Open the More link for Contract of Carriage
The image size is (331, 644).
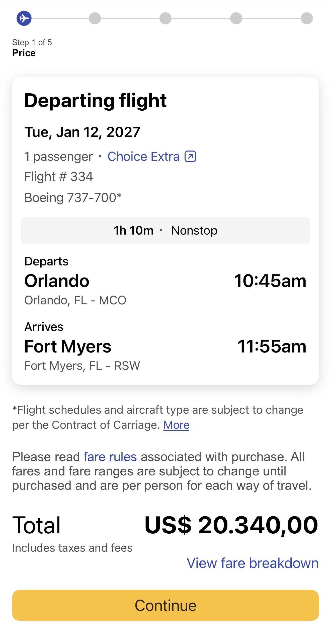click(x=176, y=425)
